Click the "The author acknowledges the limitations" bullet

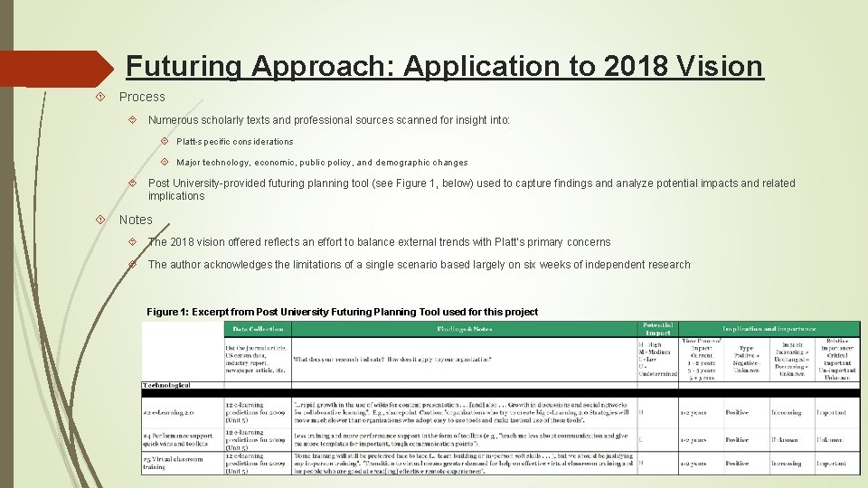419,265
